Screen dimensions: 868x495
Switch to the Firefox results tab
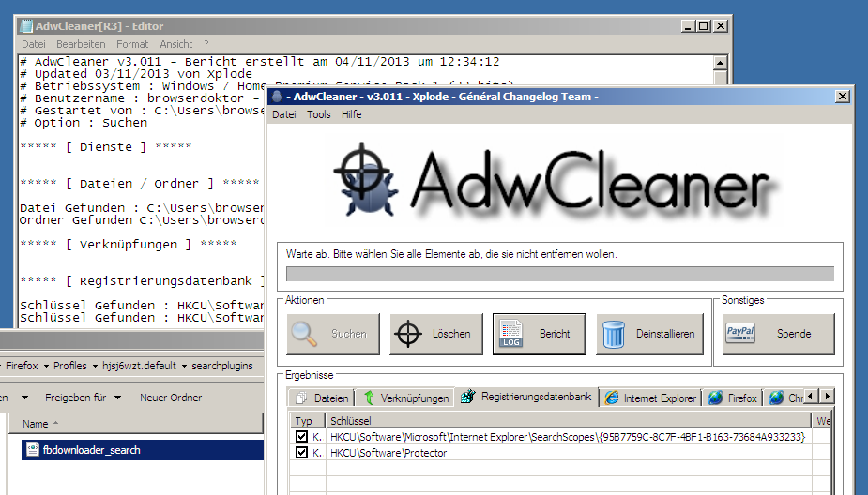coord(732,398)
